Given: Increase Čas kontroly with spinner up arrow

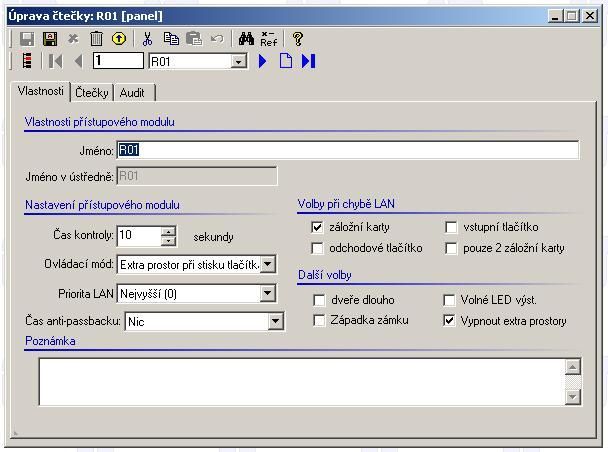Looking at the screenshot, I should click(168, 231).
